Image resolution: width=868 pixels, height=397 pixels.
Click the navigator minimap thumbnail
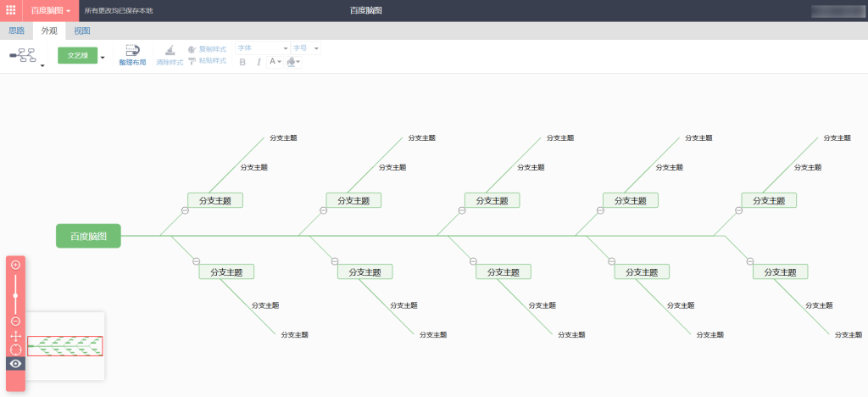(x=64, y=346)
